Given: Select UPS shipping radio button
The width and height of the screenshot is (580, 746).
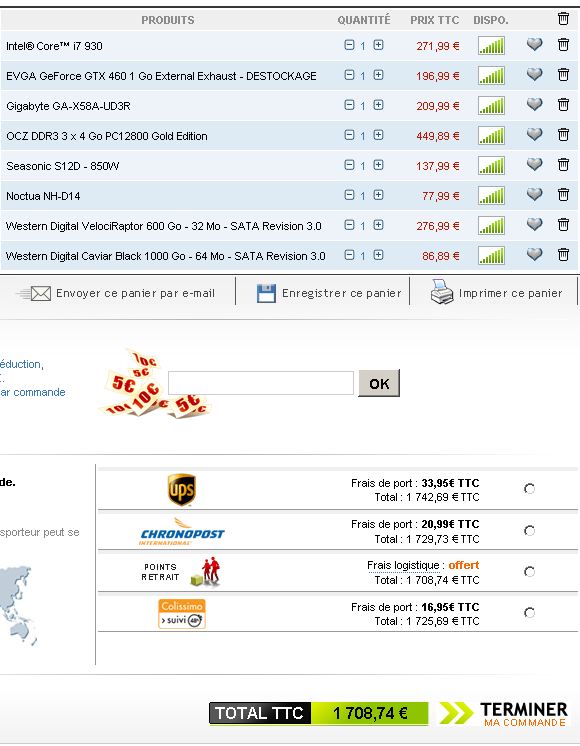Looking at the screenshot, I should 529,489.
